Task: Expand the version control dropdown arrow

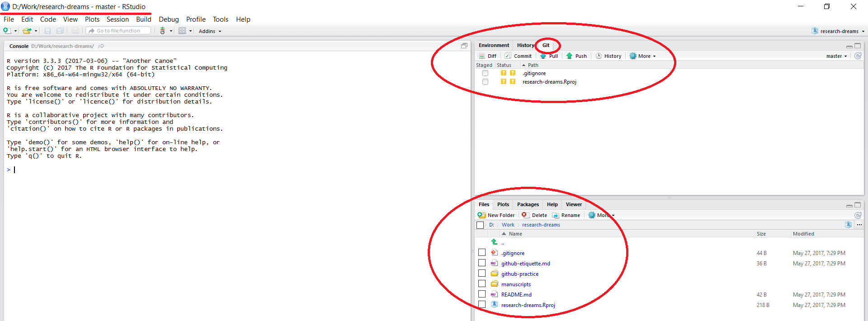Action: click(171, 31)
